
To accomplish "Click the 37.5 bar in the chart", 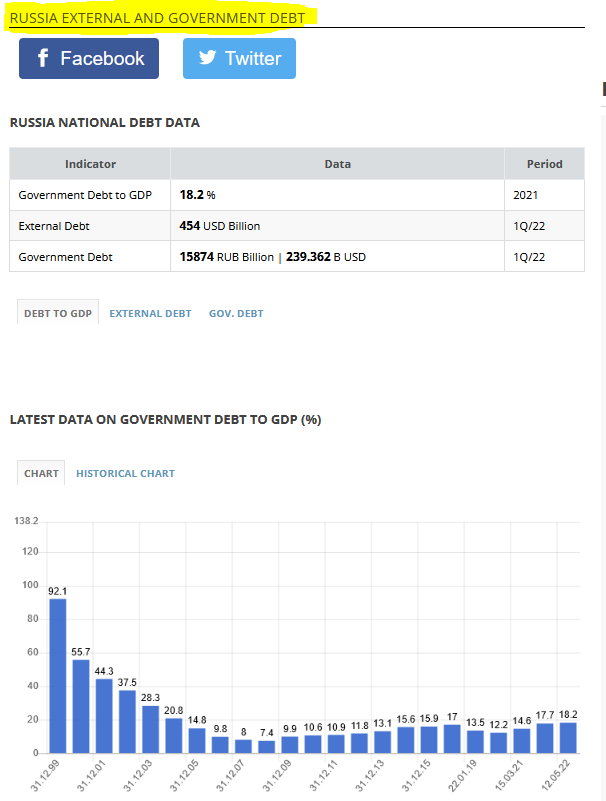I will click(127, 721).
